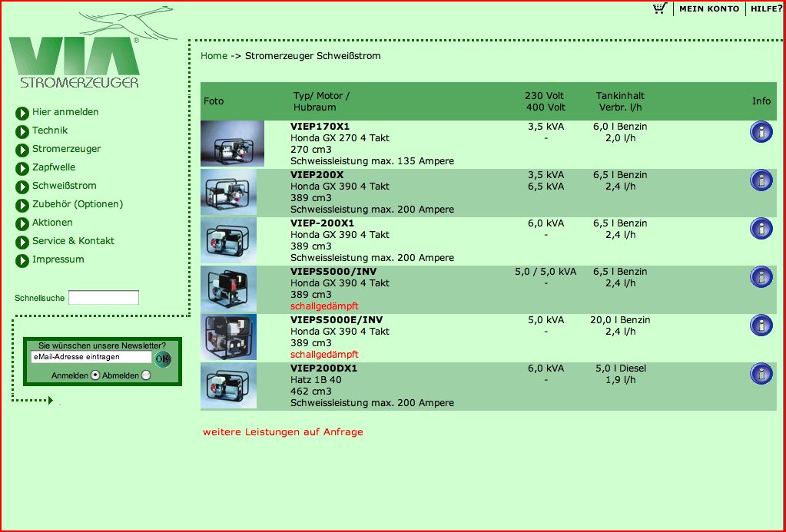Viewport: 786px width, 532px height.
Task: Open VIEP170X1 product photo
Action: 232,144
